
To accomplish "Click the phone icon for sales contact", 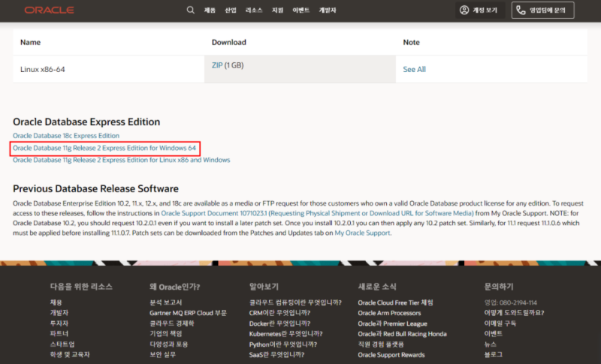I will (x=521, y=10).
